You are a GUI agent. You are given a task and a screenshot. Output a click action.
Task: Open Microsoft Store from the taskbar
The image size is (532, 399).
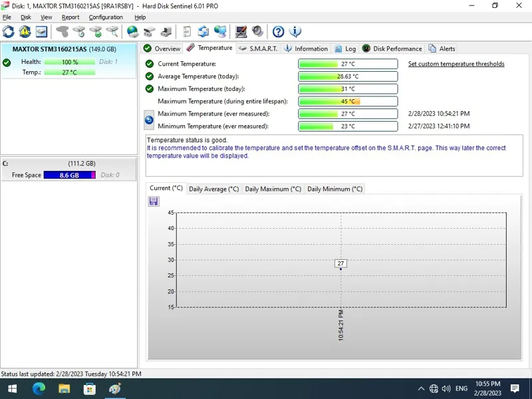(x=90, y=388)
